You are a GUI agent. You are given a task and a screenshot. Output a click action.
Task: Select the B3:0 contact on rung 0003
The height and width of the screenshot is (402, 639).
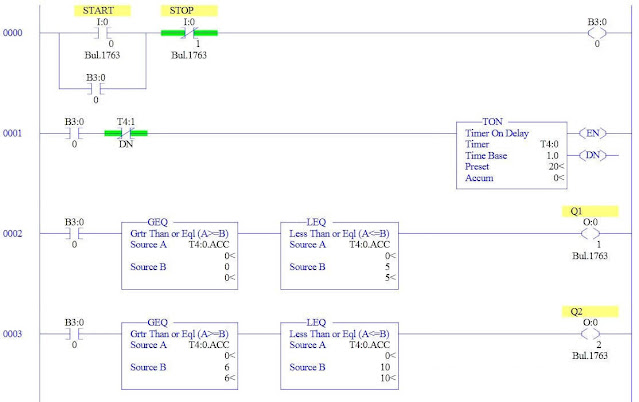[74, 334]
